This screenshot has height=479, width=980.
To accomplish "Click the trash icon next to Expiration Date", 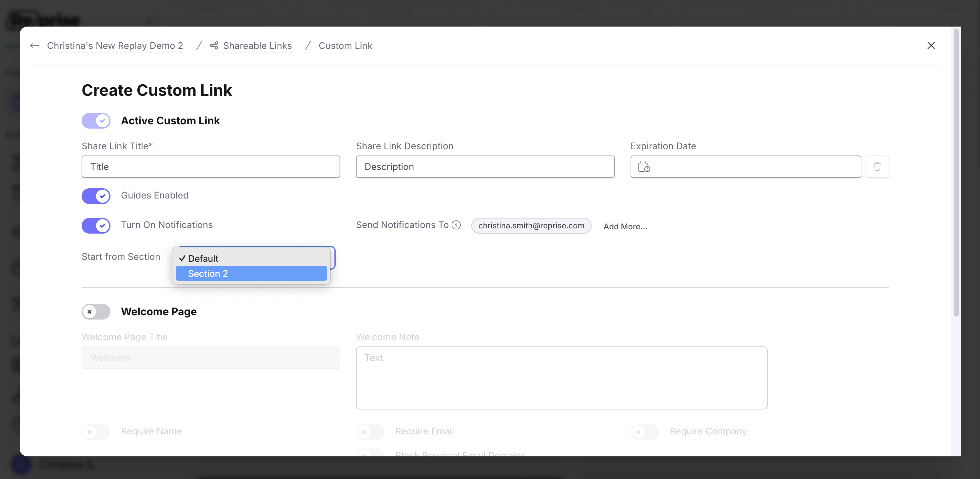I will pyautogui.click(x=877, y=166).
